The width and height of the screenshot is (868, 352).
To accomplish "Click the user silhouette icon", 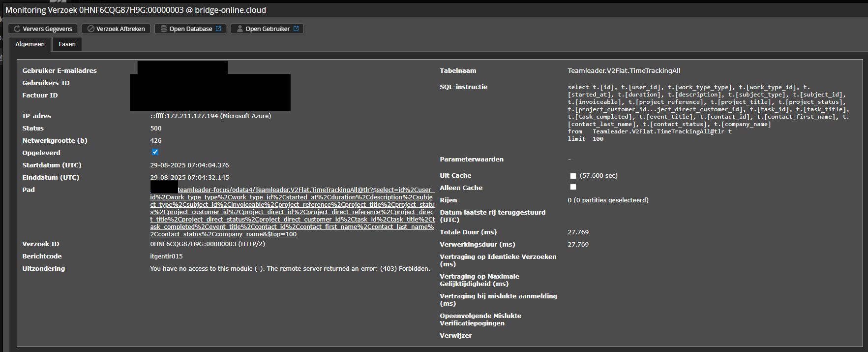I will (239, 29).
